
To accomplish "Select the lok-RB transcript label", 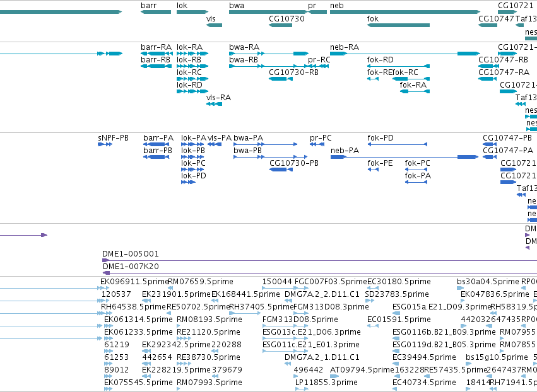I will pyautogui.click(x=189, y=59).
